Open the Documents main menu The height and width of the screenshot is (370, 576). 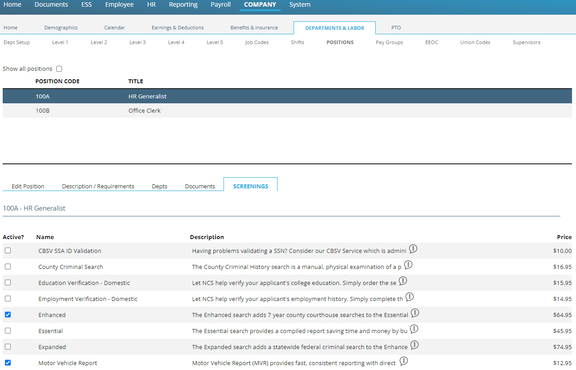[x=51, y=5]
